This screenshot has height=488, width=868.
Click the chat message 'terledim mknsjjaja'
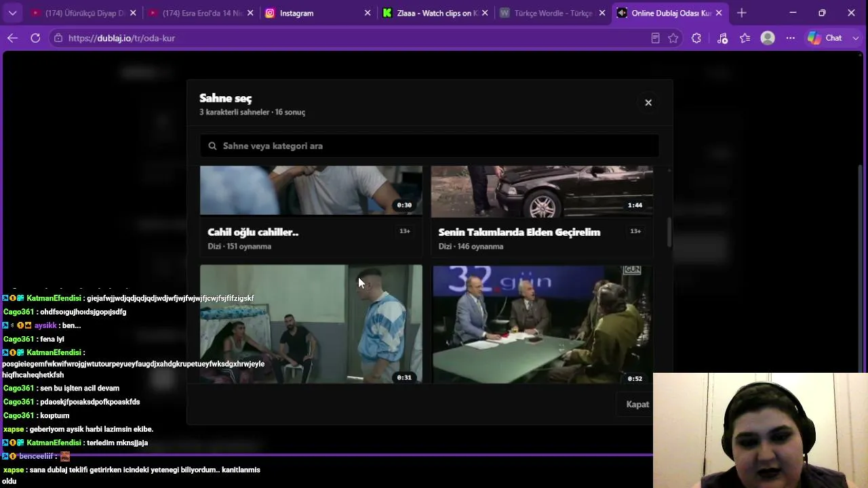click(117, 443)
